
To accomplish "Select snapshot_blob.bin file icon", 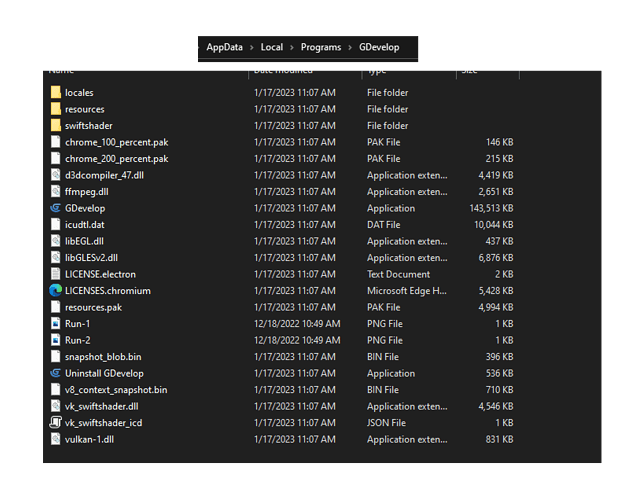I will coord(56,356).
